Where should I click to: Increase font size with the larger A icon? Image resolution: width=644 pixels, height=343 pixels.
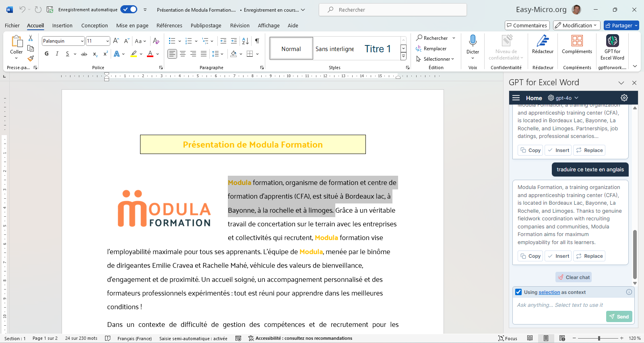(x=116, y=41)
